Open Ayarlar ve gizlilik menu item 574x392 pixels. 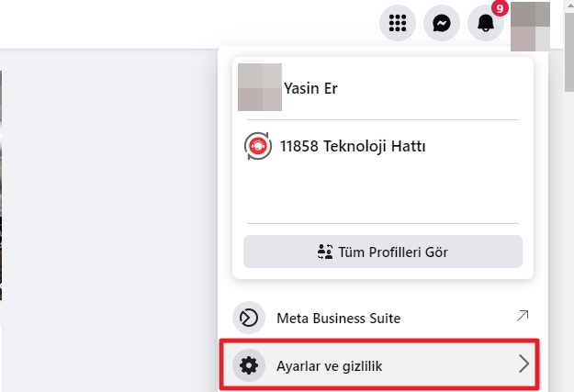379,364
